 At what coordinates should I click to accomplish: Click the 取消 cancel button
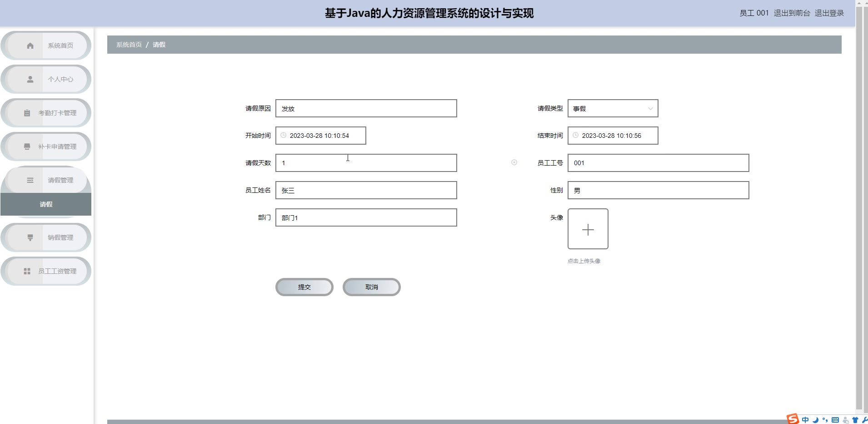pos(372,287)
